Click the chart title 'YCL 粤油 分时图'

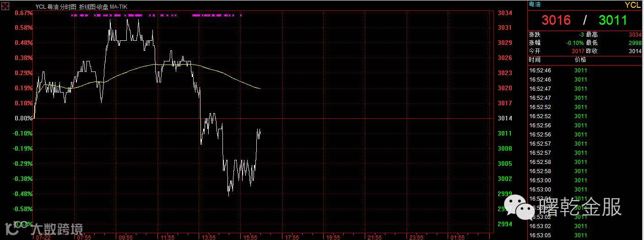coord(56,7)
